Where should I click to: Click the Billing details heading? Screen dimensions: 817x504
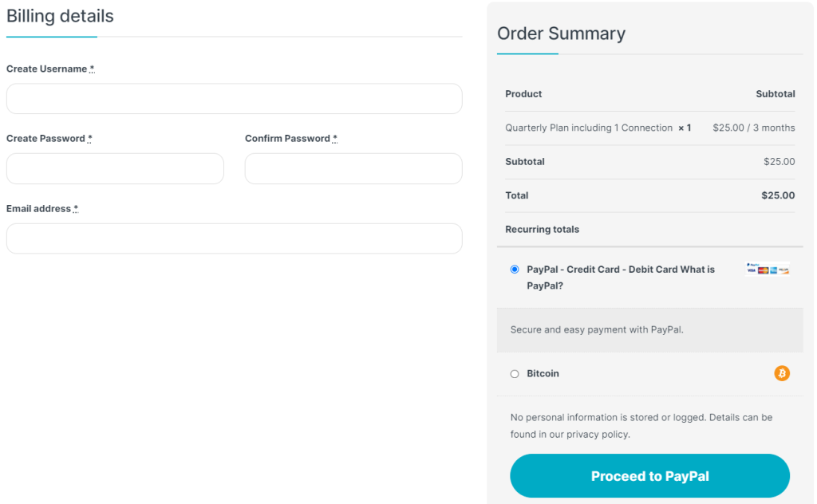[x=60, y=16]
